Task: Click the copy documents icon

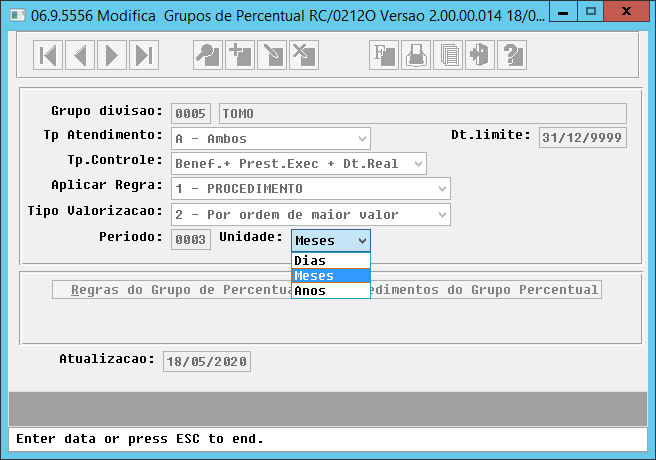Action: point(448,55)
